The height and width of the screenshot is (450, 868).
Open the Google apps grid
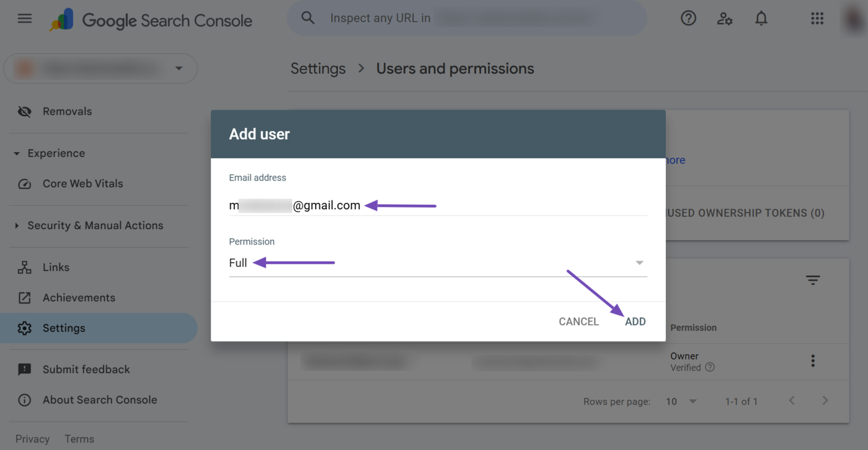point(817,19)
